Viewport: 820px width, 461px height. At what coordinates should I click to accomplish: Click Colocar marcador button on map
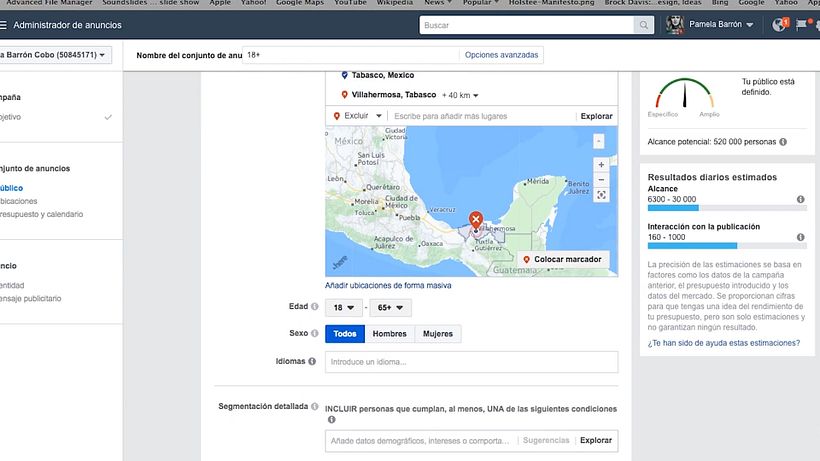click(563, 259)
